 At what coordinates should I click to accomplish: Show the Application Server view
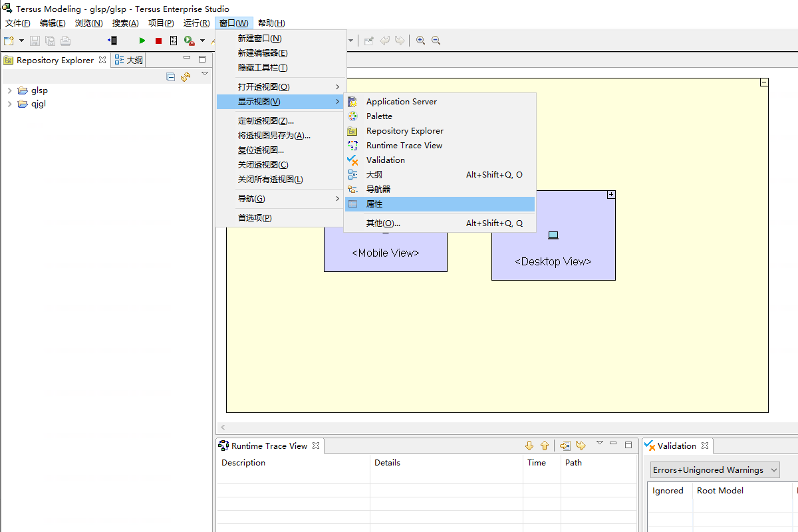[440, 102]
